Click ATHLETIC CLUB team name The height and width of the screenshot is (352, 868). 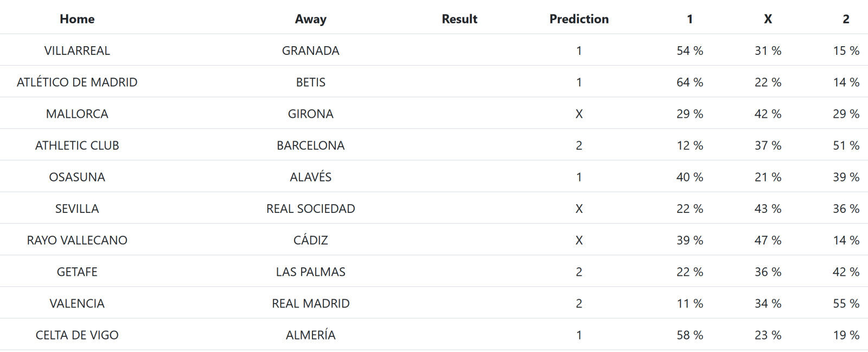[x=77, y=145]
